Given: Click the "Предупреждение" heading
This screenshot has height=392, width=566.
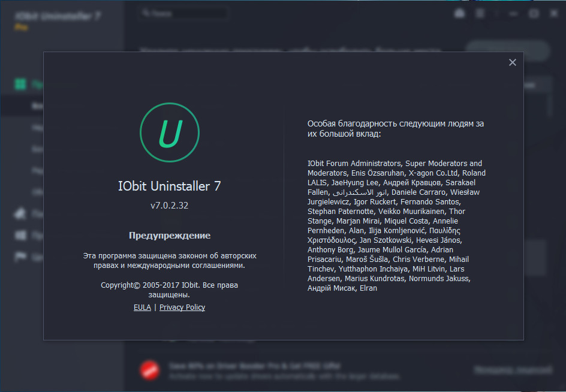Looking at the screenshot, I should point(170,236).
